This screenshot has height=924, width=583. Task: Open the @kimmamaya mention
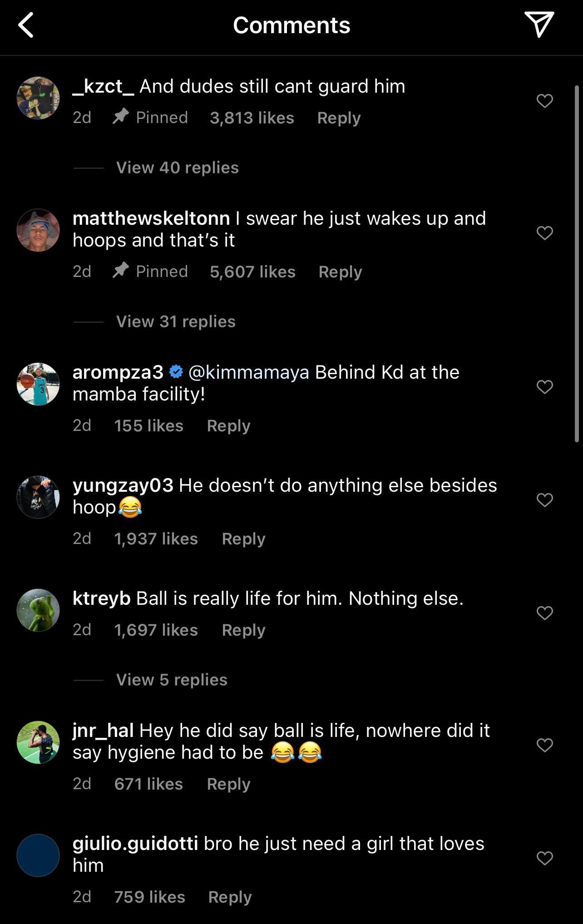click(248, 372)
